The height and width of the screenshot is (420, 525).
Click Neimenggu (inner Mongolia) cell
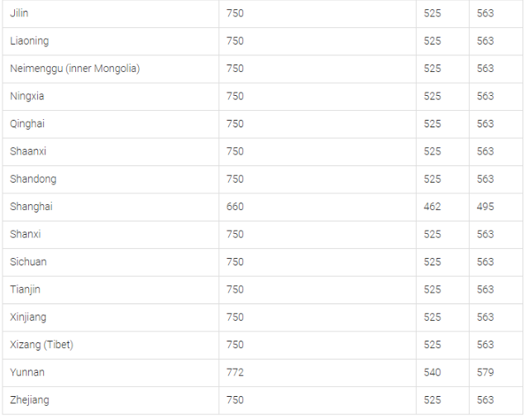pos(74,69)
